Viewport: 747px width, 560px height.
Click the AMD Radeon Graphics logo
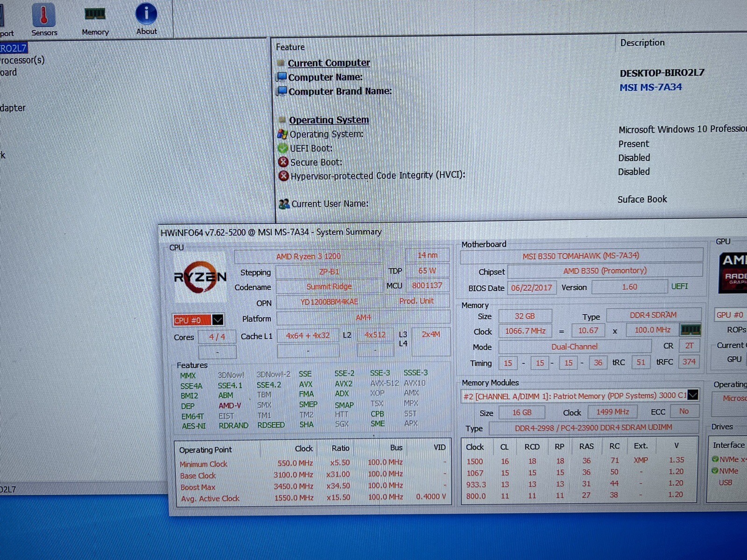pyautogui.click(x=733, y=273)
